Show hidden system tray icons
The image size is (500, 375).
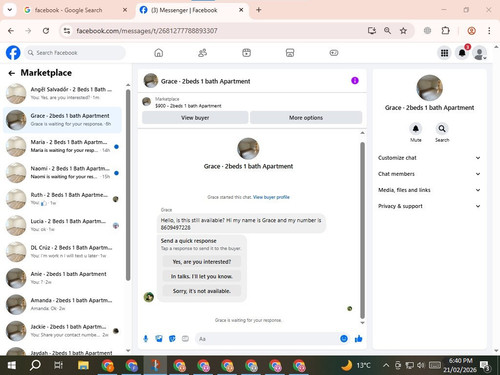386,365
